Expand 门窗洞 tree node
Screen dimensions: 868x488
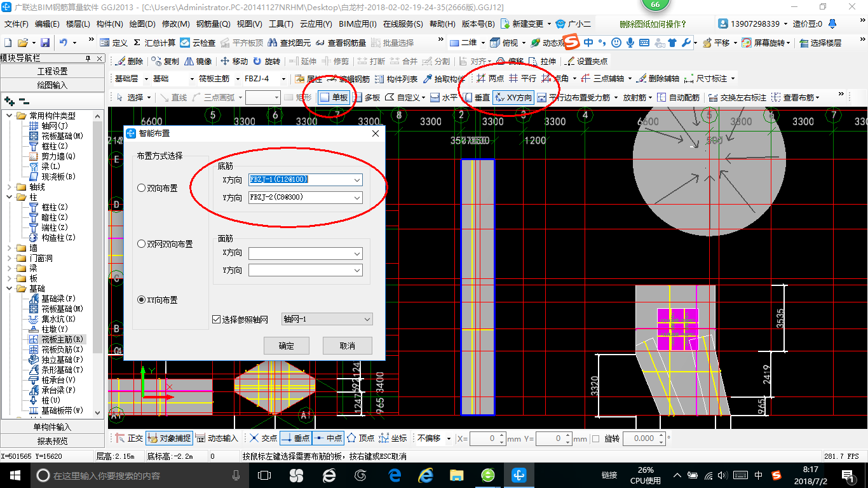(9, 258)
